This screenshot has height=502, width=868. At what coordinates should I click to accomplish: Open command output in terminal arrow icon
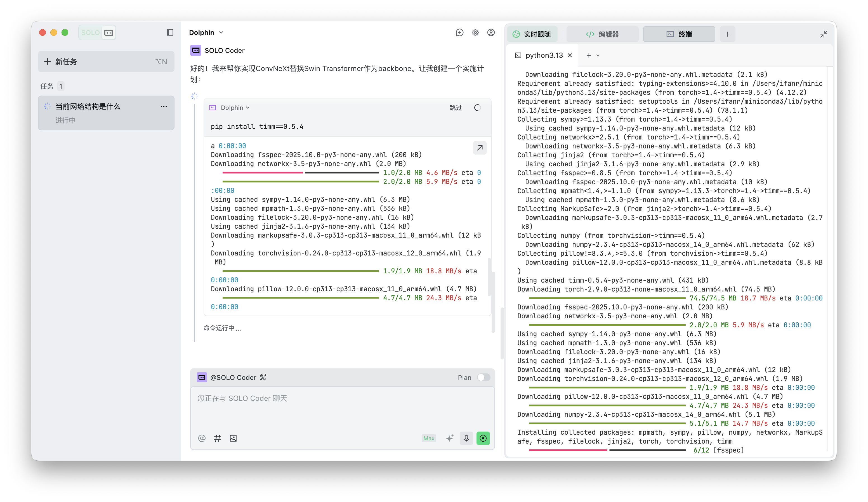point(480,148)
